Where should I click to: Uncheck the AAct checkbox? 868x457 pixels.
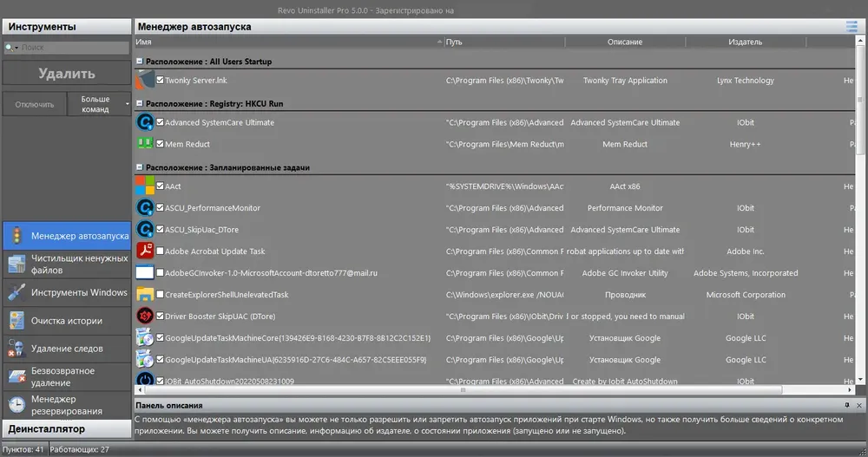point(160,186)
